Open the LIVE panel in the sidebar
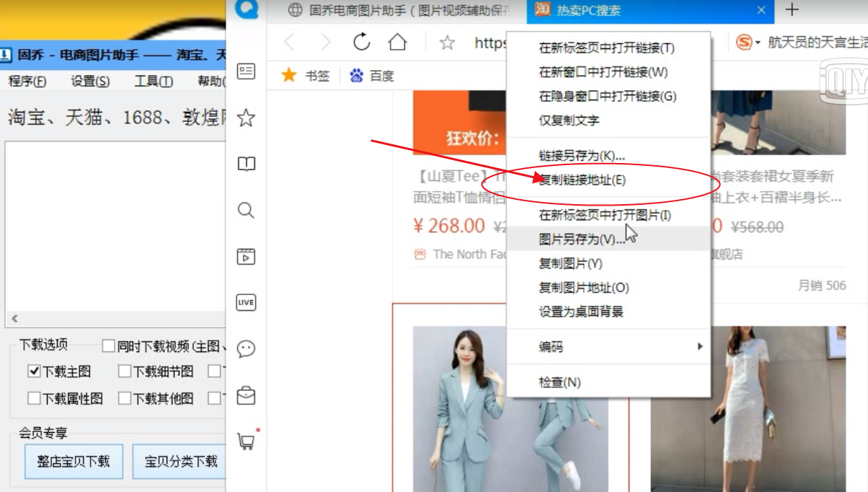868x492 pixels. coord(246,302)
